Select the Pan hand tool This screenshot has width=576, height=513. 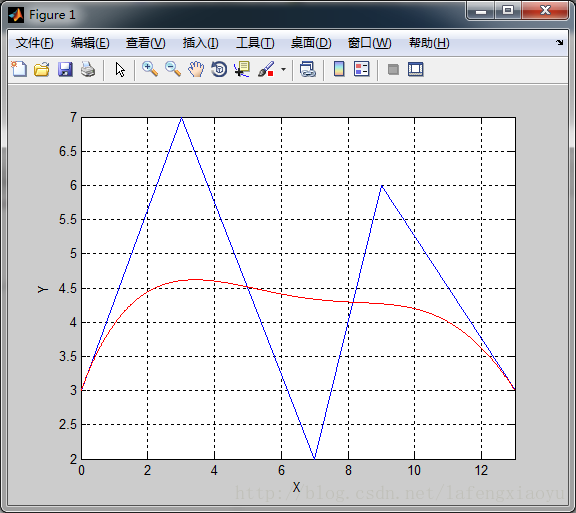[196, 69]
